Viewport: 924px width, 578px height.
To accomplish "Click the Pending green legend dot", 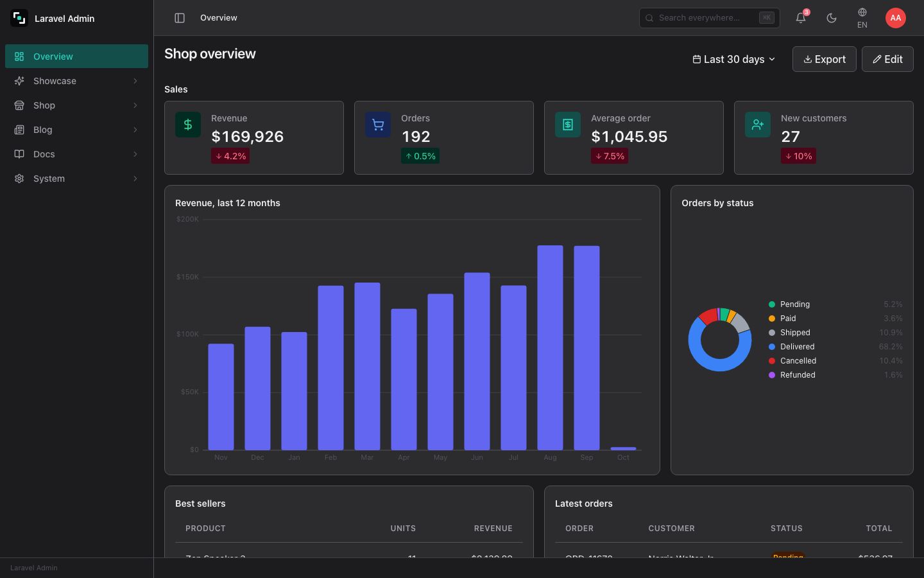I will [772, 304].
